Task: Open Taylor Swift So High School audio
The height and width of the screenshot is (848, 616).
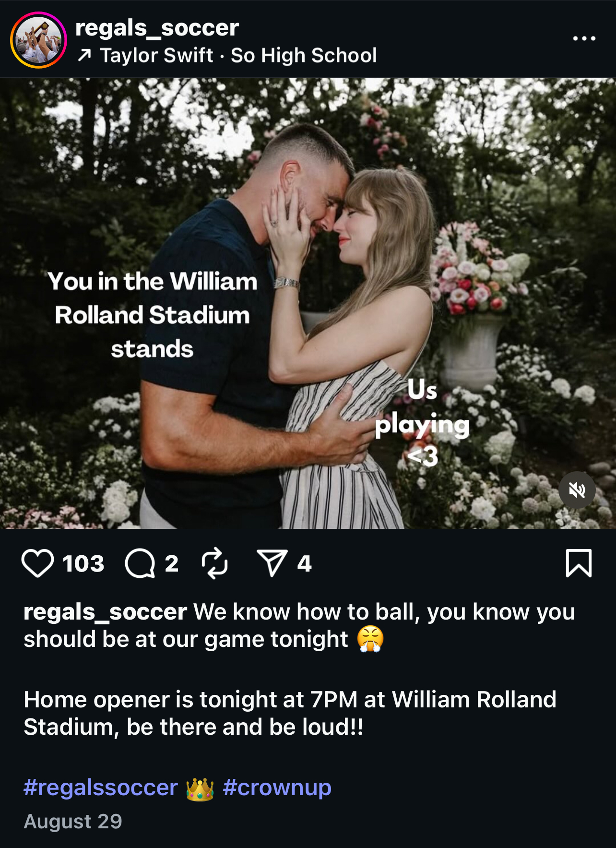Action: click(x=238, y=56)
